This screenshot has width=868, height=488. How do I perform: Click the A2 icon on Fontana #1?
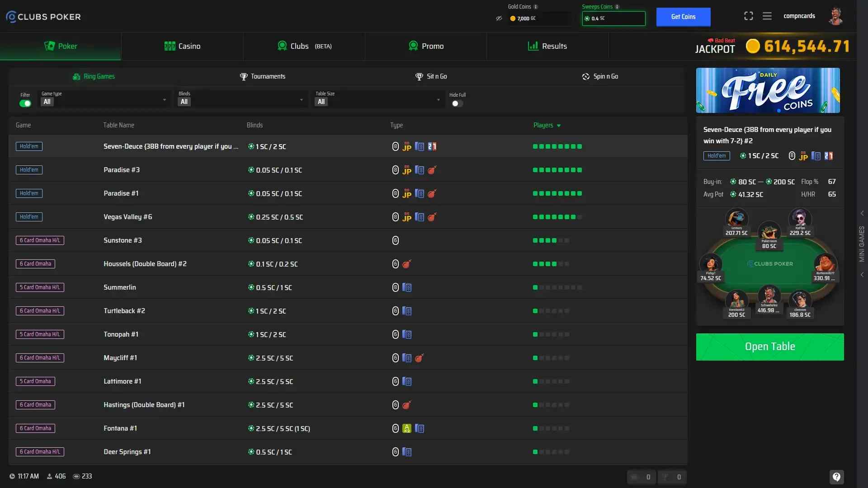click(407, 428)
